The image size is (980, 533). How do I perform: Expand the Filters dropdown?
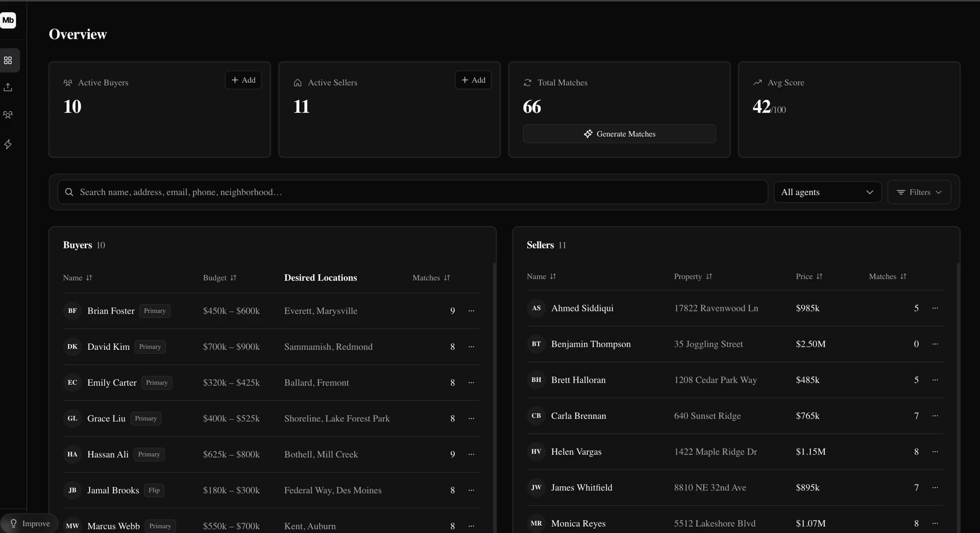(919, 192)
